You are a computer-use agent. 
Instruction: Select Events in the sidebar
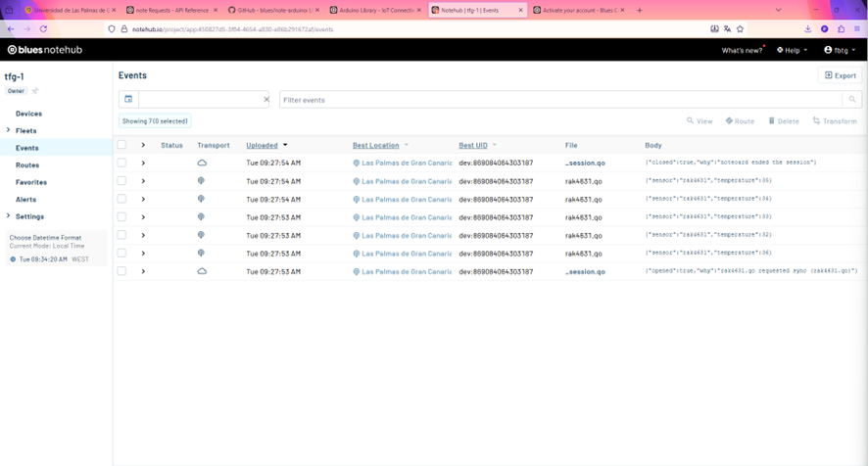point(27,148)
